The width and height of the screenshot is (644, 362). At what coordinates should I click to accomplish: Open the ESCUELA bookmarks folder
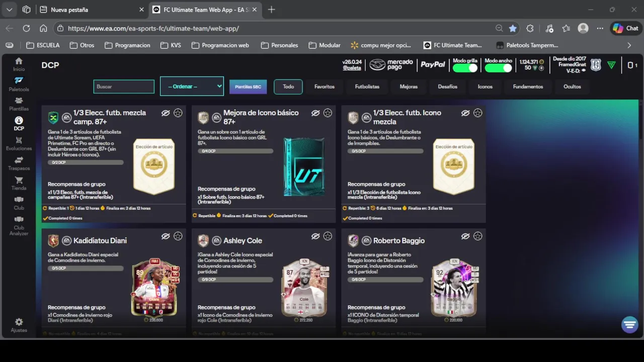point(43,45)
